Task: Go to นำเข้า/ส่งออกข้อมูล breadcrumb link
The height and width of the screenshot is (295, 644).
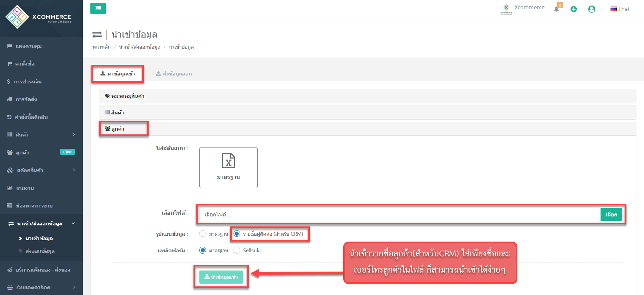Action: point(140,47)
